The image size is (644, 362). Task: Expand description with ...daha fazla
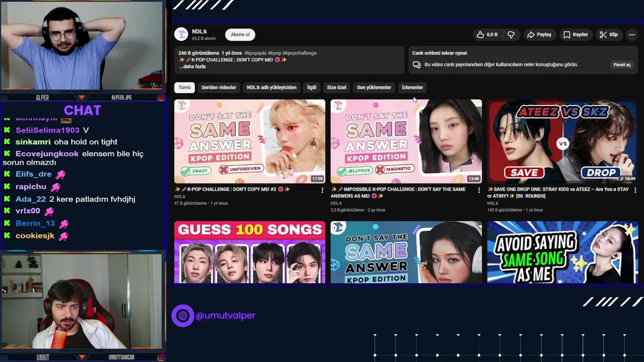192,66
